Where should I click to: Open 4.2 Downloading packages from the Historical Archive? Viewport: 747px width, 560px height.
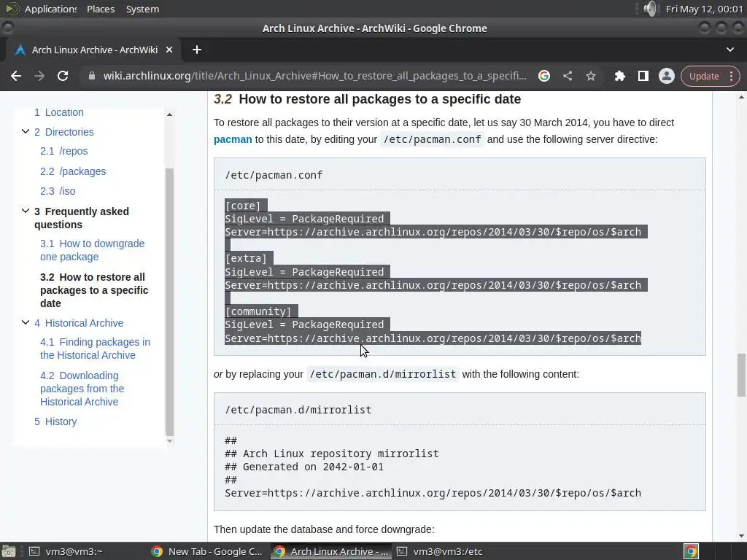point(82,389)
